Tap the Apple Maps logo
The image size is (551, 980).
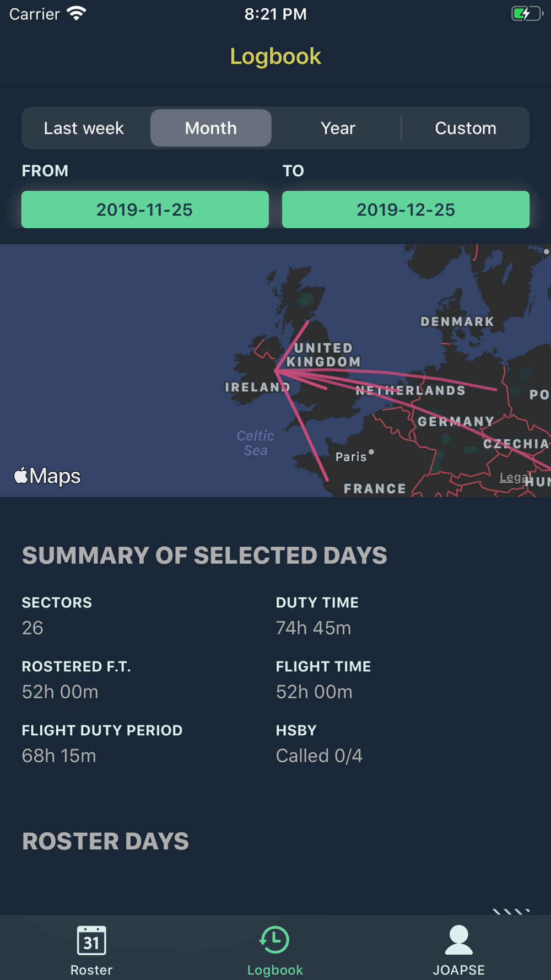[48, 476]
